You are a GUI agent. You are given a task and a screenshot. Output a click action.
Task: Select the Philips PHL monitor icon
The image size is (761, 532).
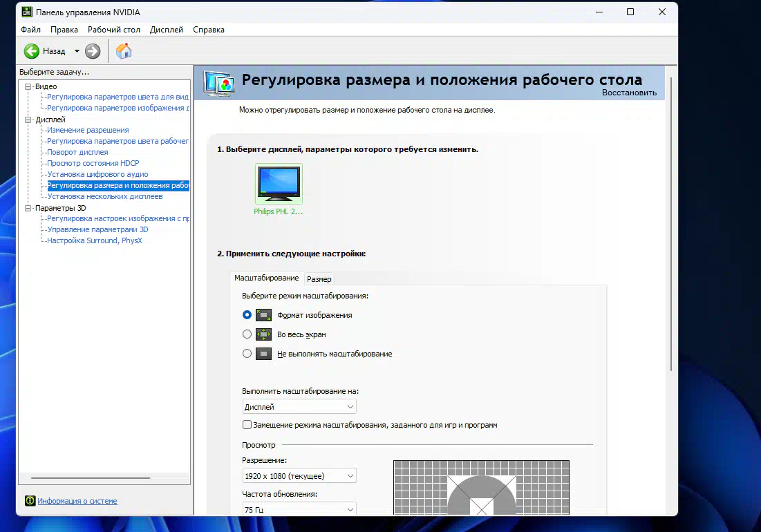click(279, 184)
